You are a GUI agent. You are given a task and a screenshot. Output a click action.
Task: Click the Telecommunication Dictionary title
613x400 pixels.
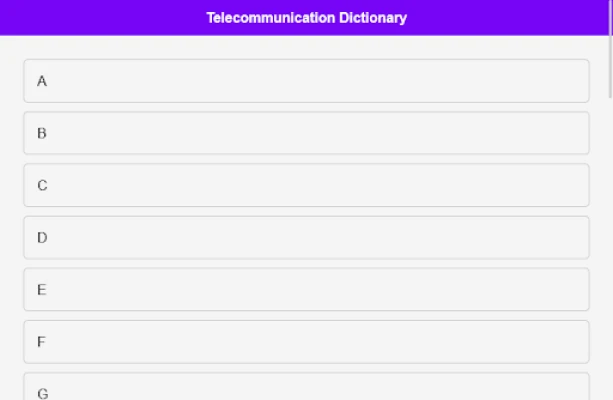(306, 18)
